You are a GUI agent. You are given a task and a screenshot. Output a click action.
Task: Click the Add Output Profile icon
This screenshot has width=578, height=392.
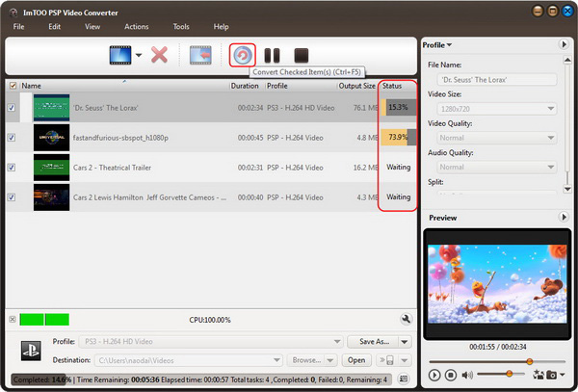tap(200, 55)
